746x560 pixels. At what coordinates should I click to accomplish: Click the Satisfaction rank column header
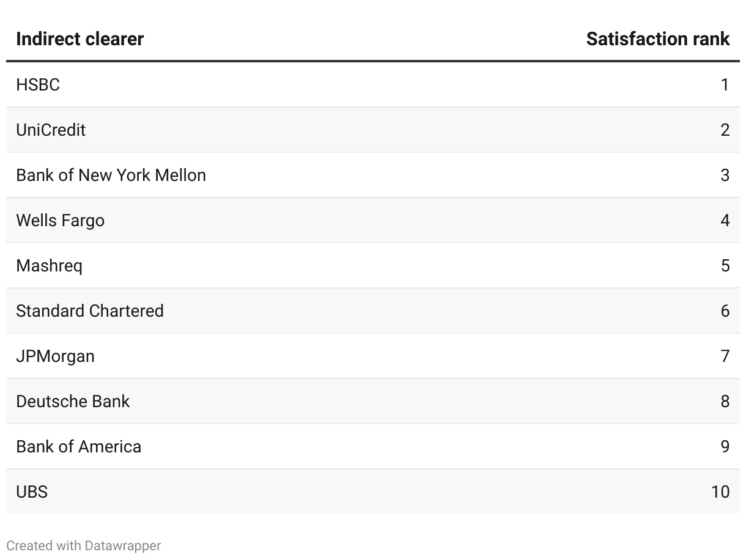point(657,39)
